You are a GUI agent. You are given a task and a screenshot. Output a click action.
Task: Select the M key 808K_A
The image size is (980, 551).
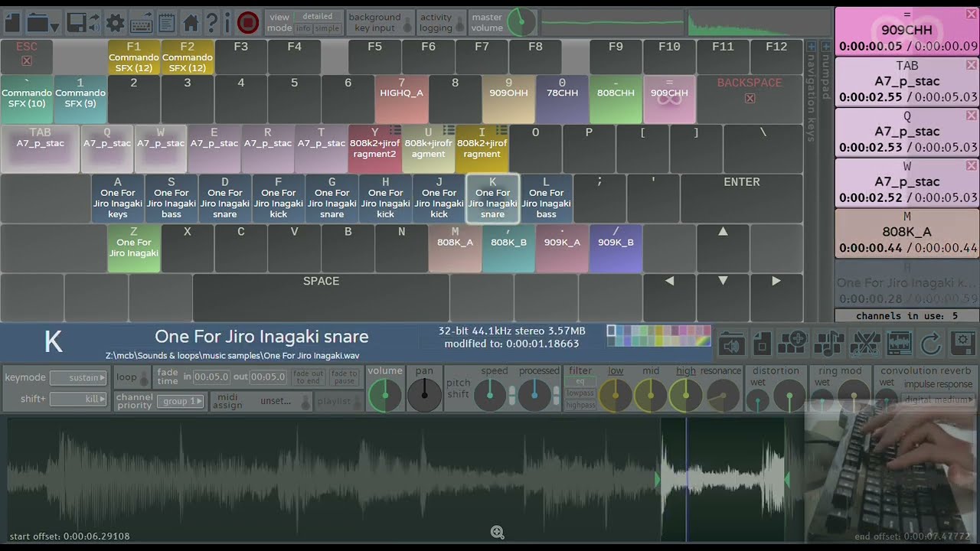point(456,248)
